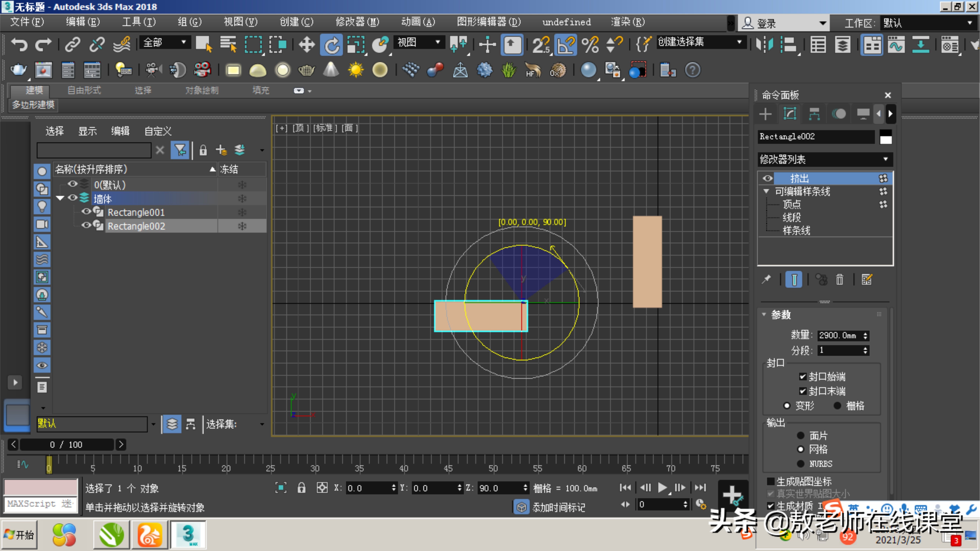
Task: Toggle visibility of 墙体 layer
Action: click(73, 197)
